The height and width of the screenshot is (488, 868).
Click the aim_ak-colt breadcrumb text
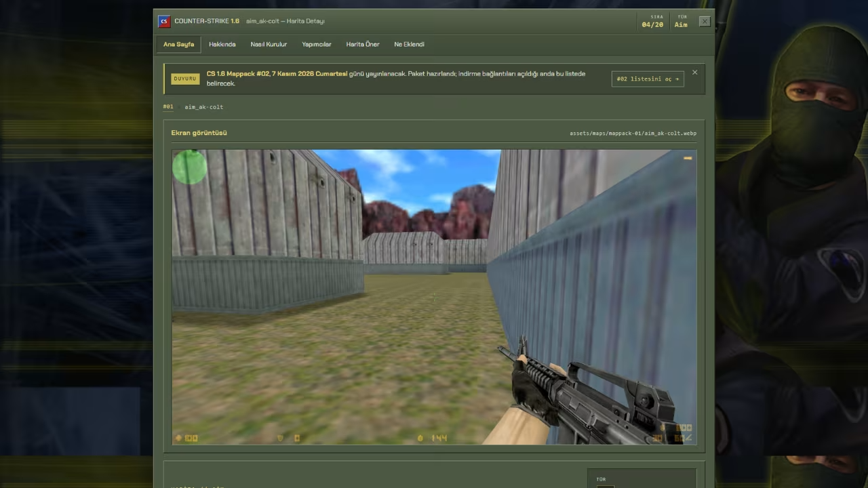pos(203,107)
